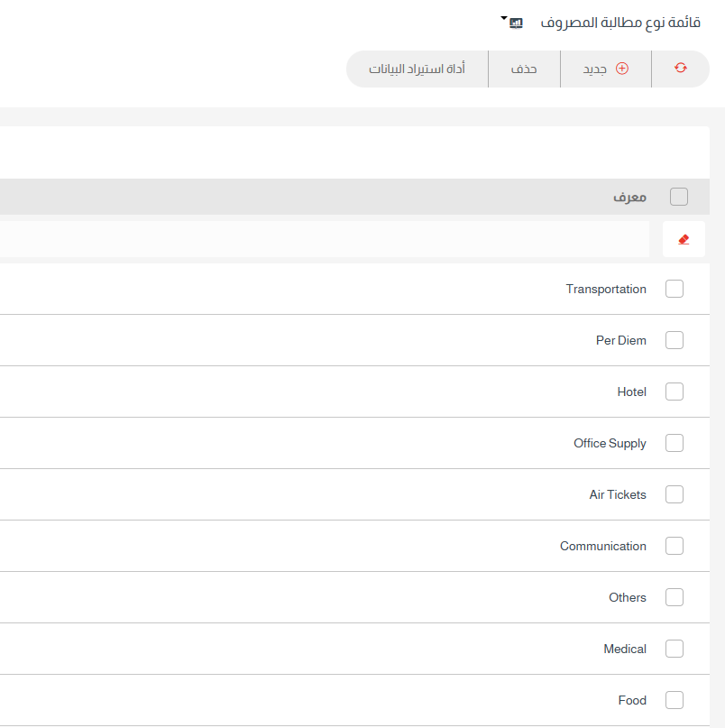Select the Office Supply checkbox

[x=675, y=443]
